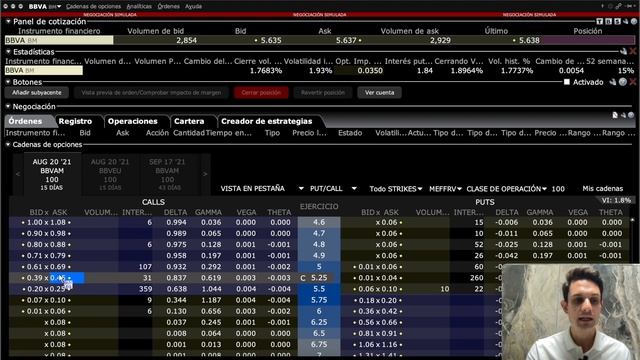Viewport: 640px width, 360px height.
Task: Click the Ask price 5.637 for BBVA
Action: click(347, 40)
